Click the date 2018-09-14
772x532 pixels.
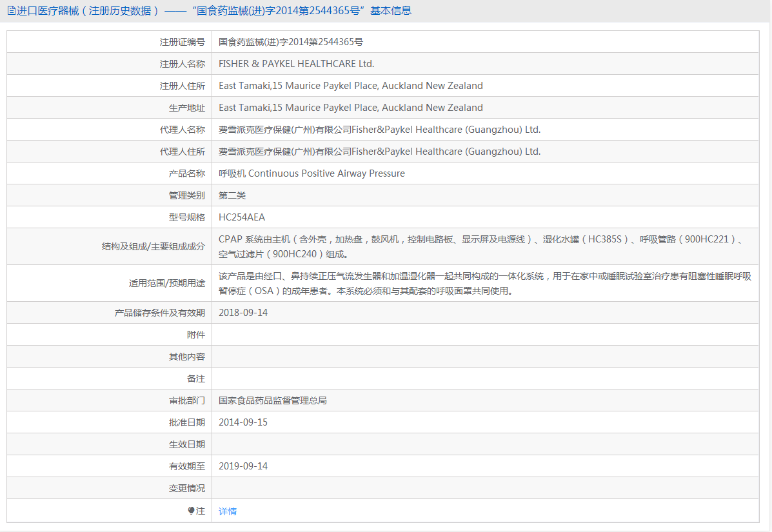[x=243, y=313]
